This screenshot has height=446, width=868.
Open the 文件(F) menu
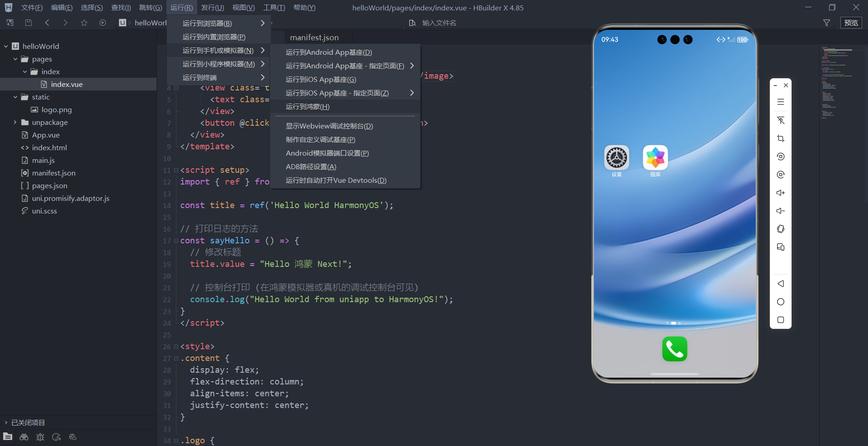coord(32,8)
